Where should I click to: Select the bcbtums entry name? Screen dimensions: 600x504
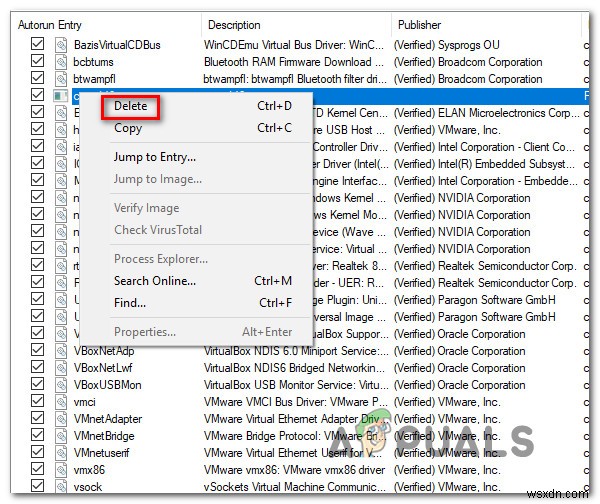tap(93, 62)
